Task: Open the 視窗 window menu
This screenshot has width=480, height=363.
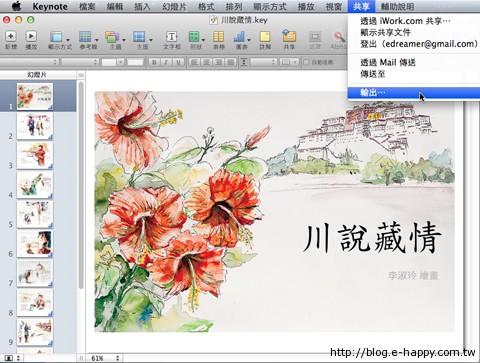Action: (334, 6)
